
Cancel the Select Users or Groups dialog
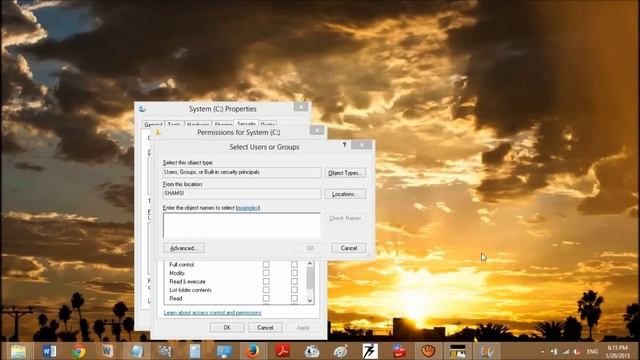[x=349, y=248]
